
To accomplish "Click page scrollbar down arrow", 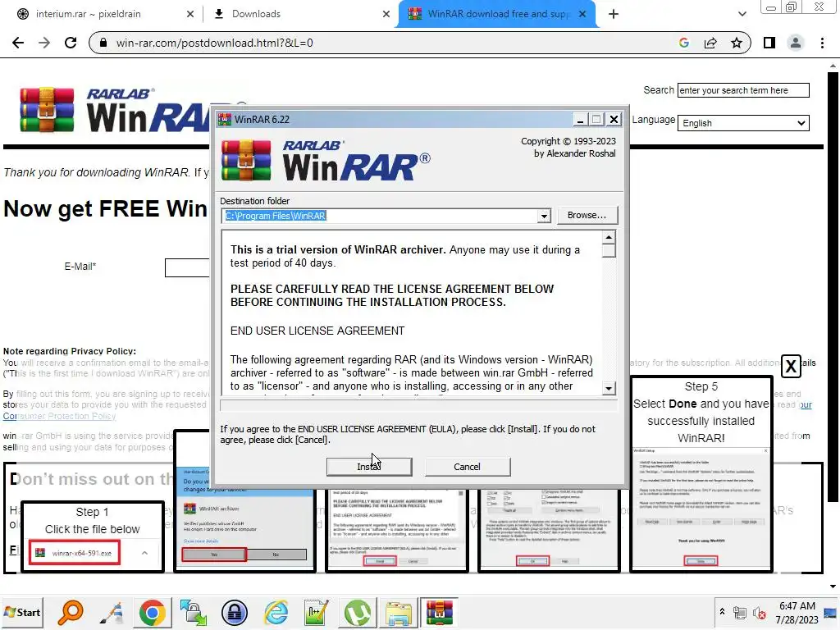I will [x=833, y=587].
